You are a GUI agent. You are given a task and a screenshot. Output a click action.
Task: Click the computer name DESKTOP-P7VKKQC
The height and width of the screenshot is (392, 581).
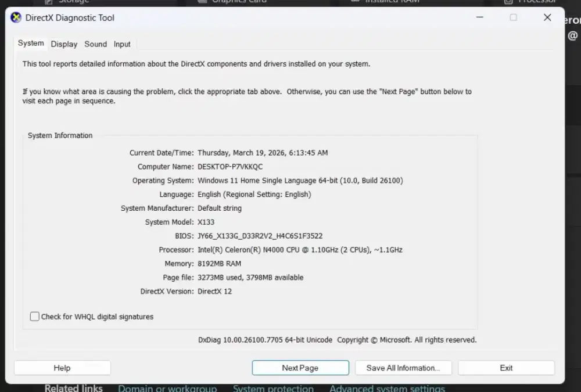click(x=230, y=167)
